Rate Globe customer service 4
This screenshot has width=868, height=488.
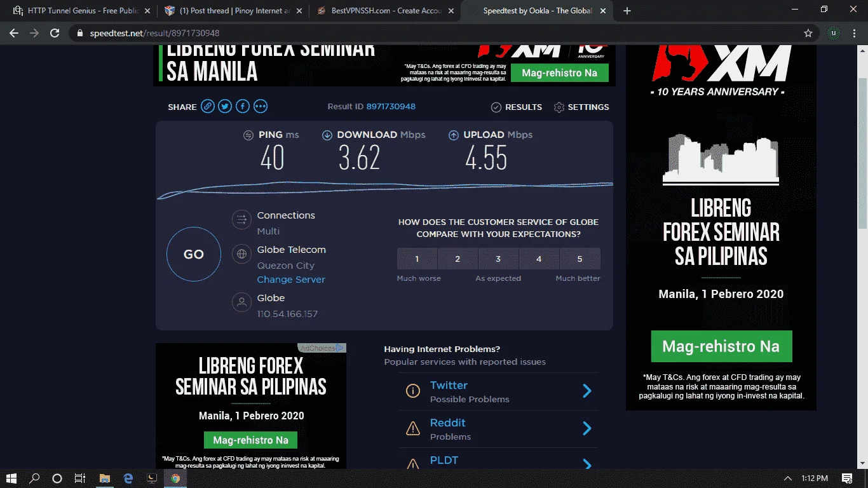click(539, 259)
